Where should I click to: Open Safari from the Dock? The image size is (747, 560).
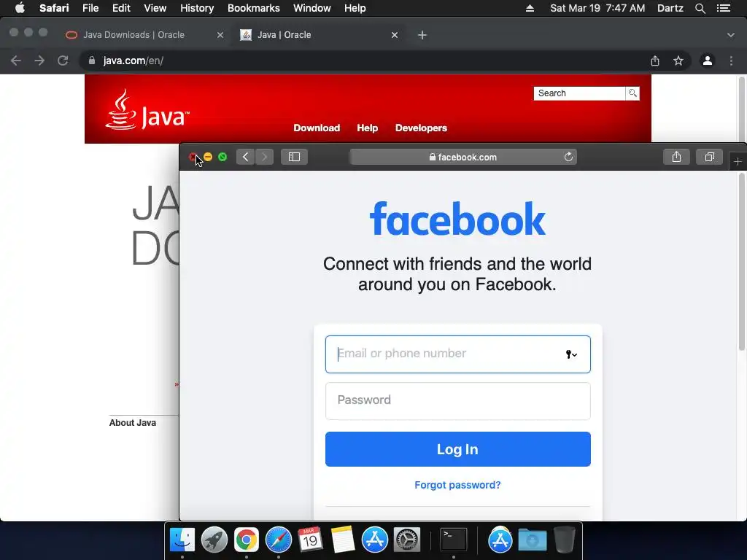[278, 540]
